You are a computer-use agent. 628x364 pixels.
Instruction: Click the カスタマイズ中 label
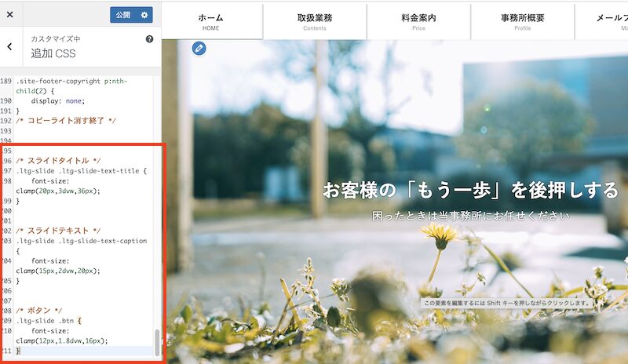(55, 39)
